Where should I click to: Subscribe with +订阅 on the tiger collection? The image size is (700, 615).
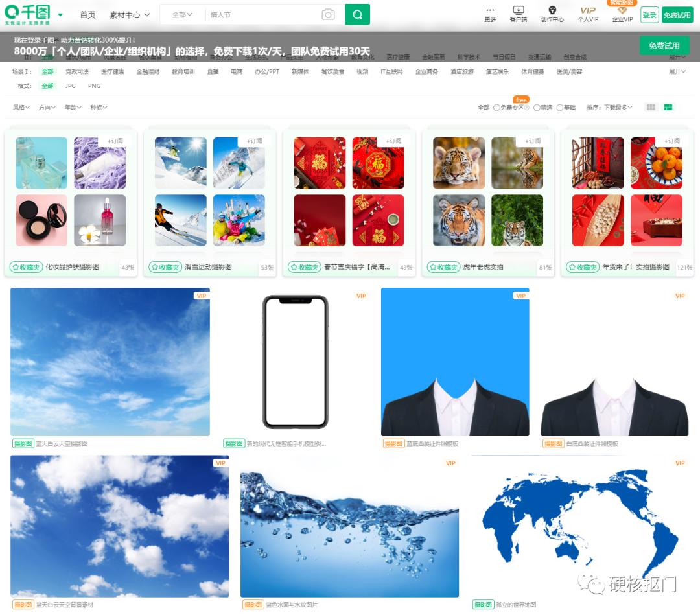coord(533,141)
